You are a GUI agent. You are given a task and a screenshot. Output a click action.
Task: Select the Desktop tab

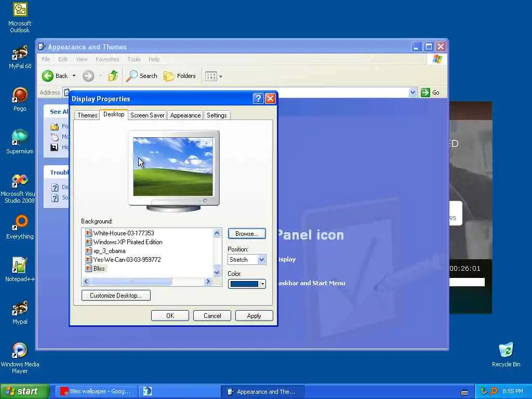[114, 114]
